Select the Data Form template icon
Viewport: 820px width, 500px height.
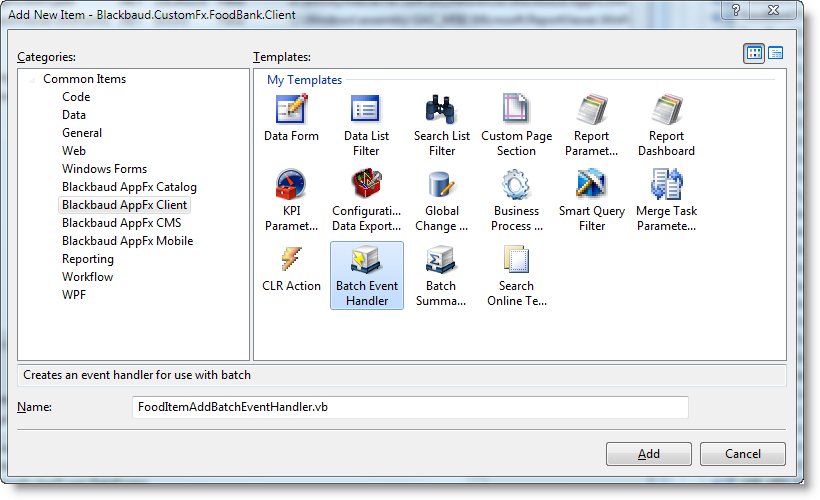(291, 109)
